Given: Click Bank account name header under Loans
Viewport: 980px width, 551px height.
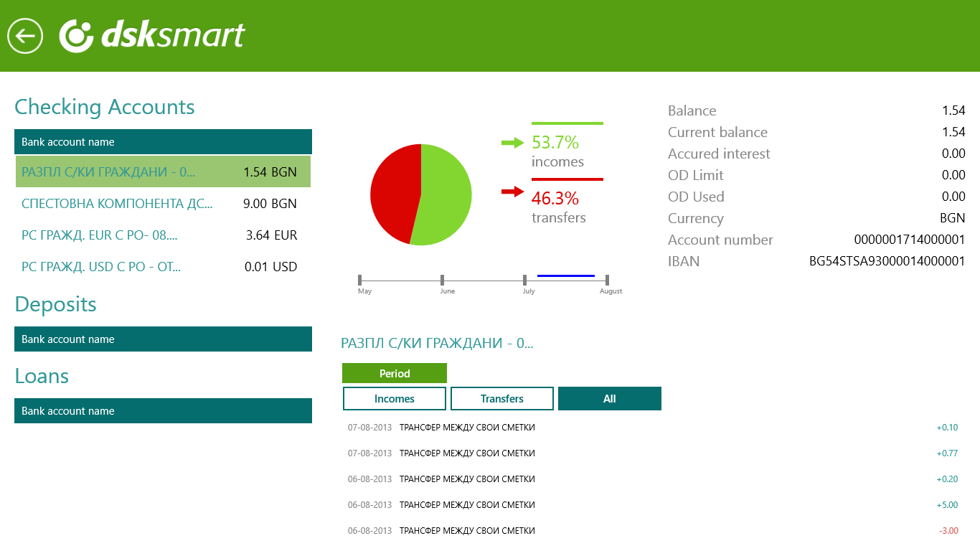Looking at the screenshot, I should point(163,411).
